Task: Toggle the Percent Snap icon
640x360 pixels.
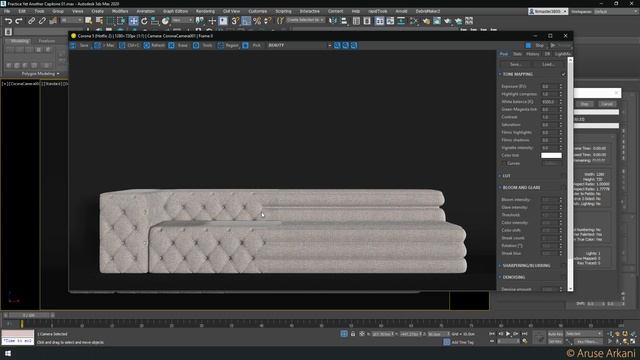Action: click(257, 21)
